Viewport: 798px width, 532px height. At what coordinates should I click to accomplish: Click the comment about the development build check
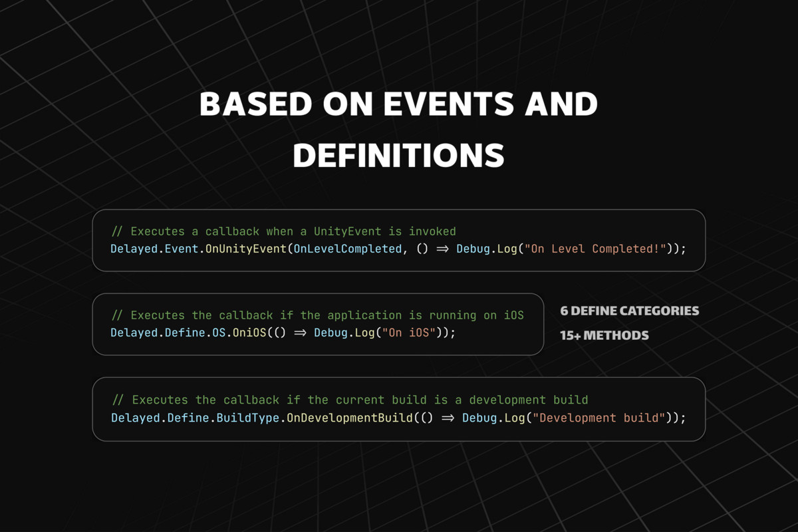coord(350,400)
